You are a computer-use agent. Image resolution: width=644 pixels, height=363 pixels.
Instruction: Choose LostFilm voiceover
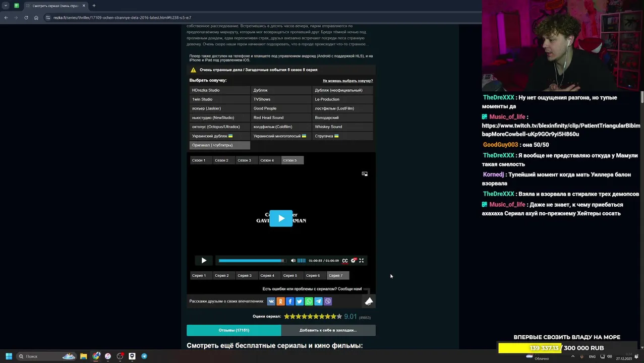[x=342, y=108]
